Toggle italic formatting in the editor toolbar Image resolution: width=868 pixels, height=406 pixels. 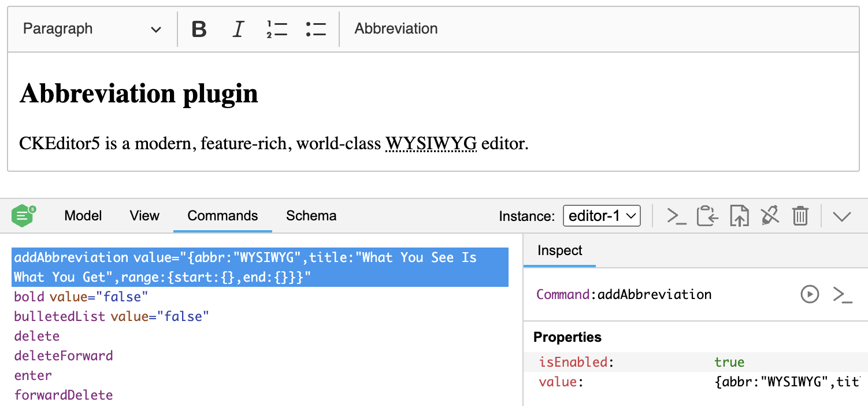[x=238, y=28]
